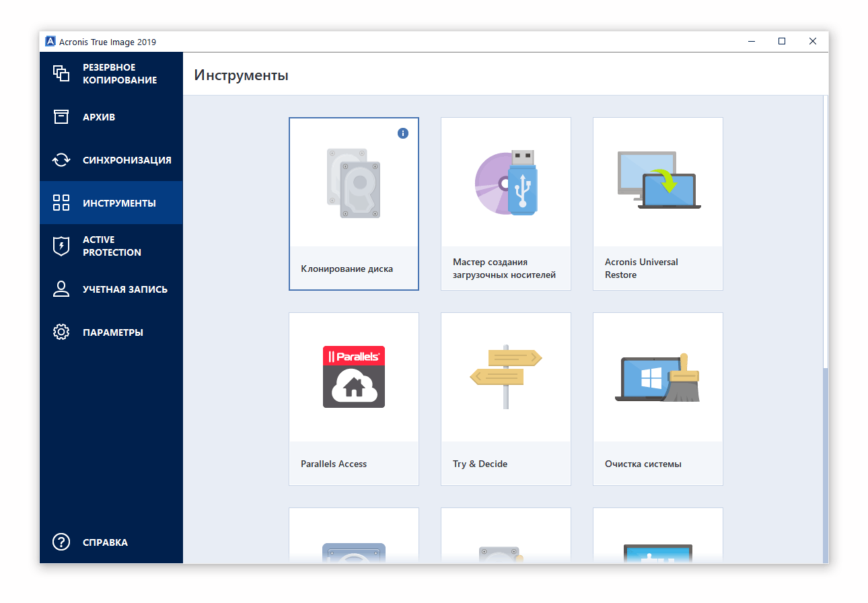
Task: Open the Учетная запись account section
Action: [111, 289]
